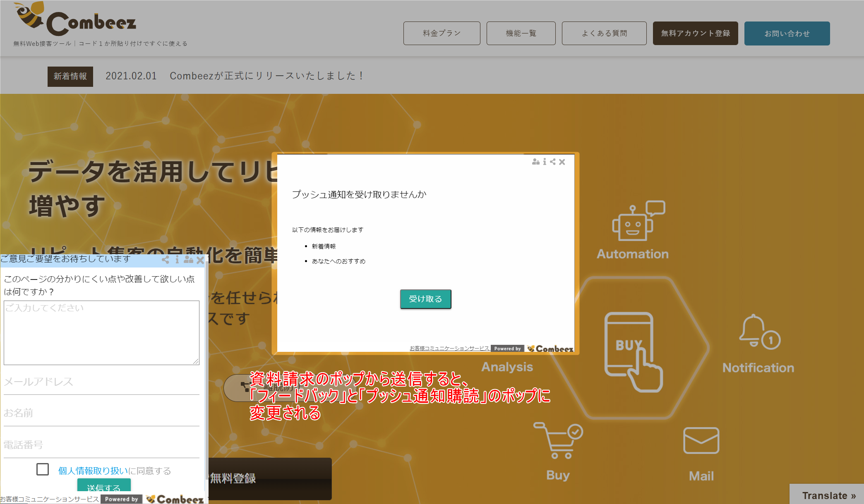864x504 pixels.
Task: Click Combeez logo in push popup footer
Action: click(x=550, y=349)
